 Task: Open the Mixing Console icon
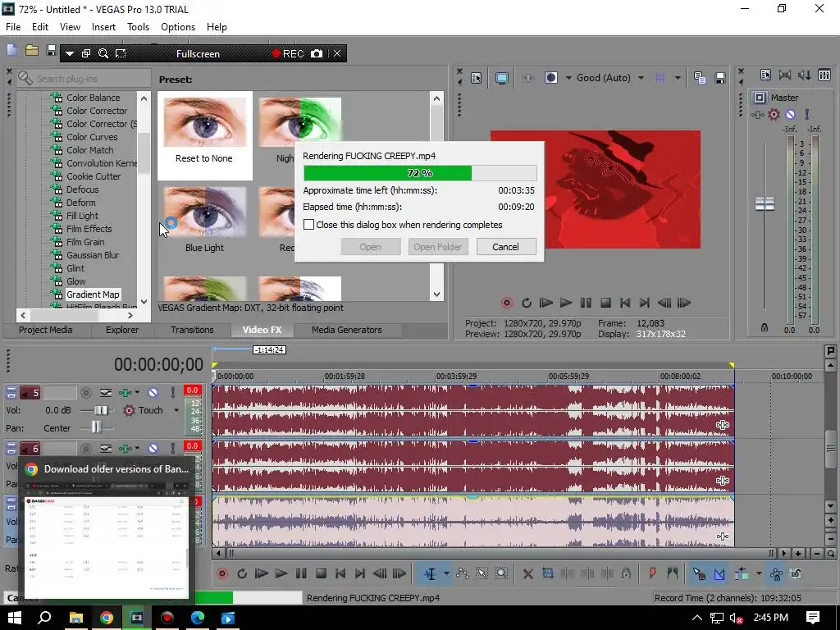click(x=824, y=75)
